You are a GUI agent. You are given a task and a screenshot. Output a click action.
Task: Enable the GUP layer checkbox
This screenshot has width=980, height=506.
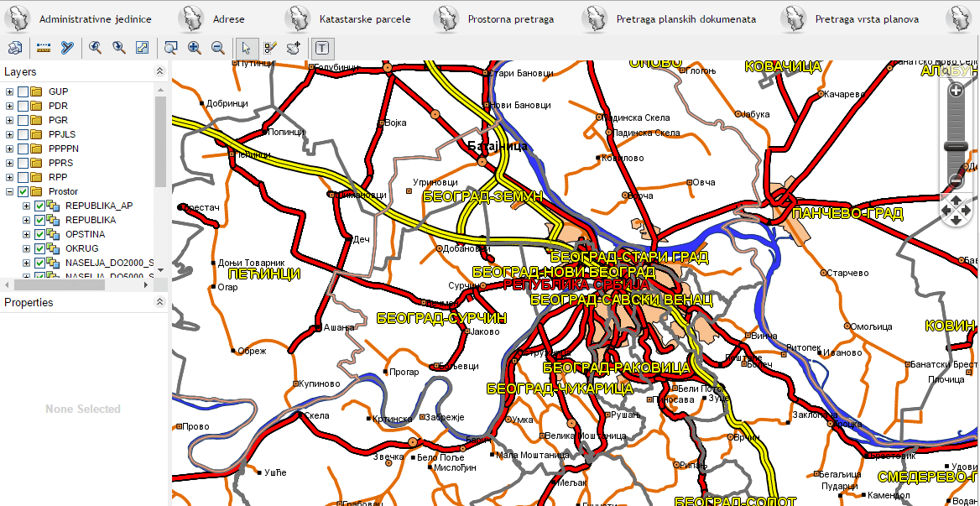[x=23, y=91]
